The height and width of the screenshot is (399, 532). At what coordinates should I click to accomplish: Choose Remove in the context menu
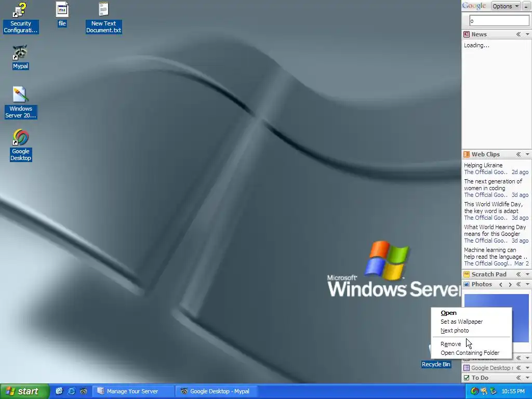471,344
